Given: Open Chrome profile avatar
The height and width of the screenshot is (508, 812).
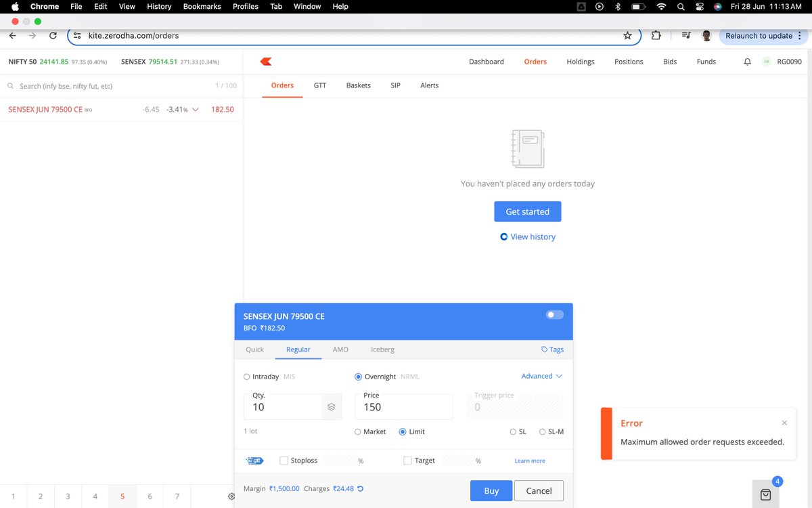Looking at the screenshot, I should (706, 35).
